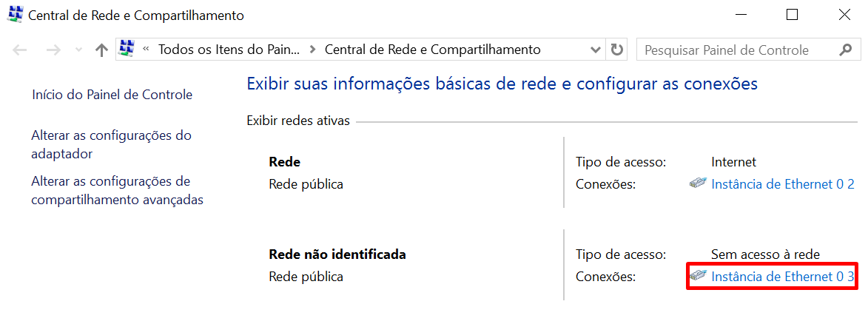
Task: Open Início do Painel de Controle
Action: [112, 95]
